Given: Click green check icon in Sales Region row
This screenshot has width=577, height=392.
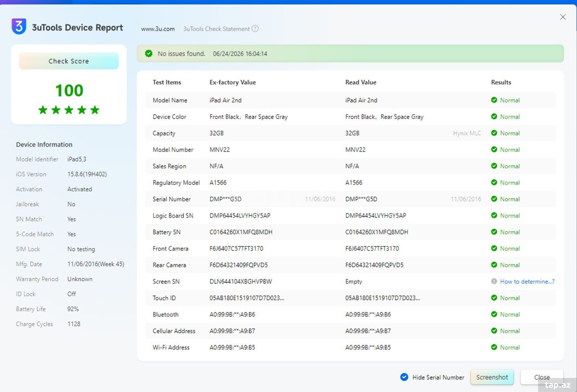Looking at the screenshot, I should click(x=494, y=166).
